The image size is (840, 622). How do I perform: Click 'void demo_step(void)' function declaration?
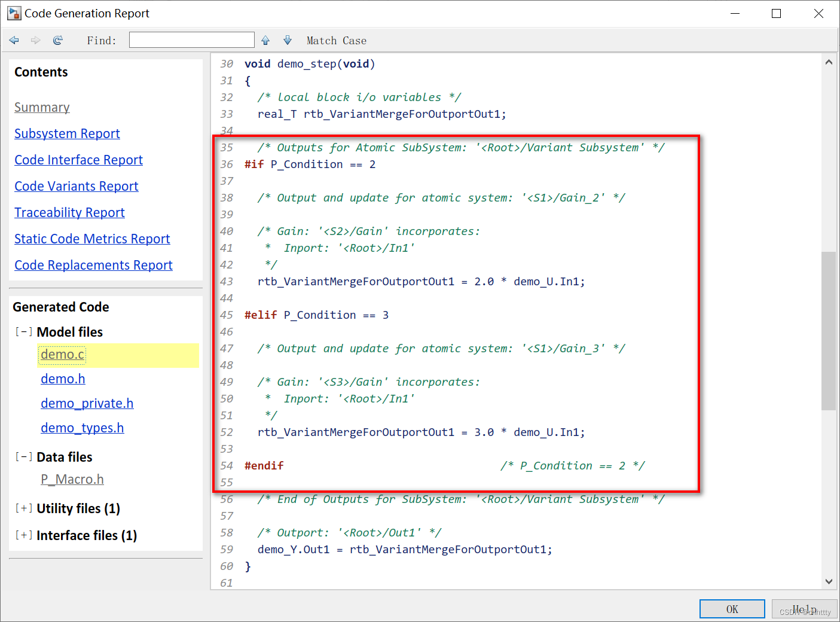[x=310, y=64]
